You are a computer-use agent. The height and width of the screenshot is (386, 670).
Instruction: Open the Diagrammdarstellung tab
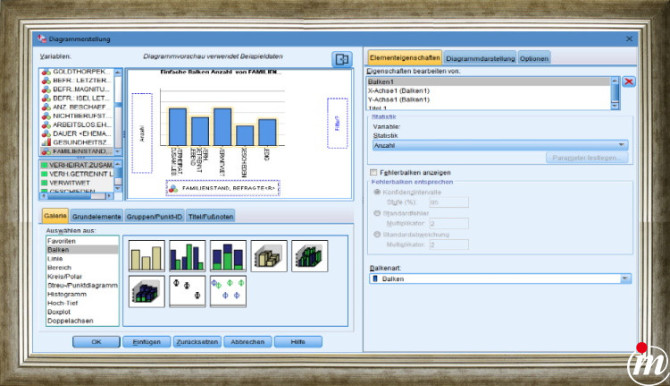(x=480, y=58)
